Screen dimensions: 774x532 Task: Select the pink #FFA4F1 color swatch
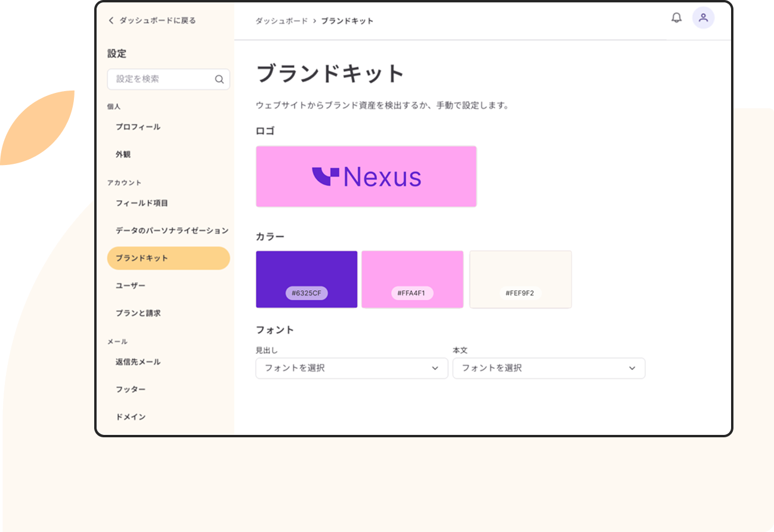pyautogui.click(x=412, y=279)
